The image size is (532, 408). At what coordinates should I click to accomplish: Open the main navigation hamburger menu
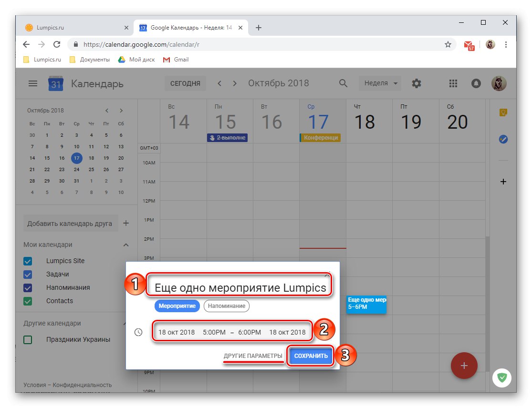click(x=32, y=83)
